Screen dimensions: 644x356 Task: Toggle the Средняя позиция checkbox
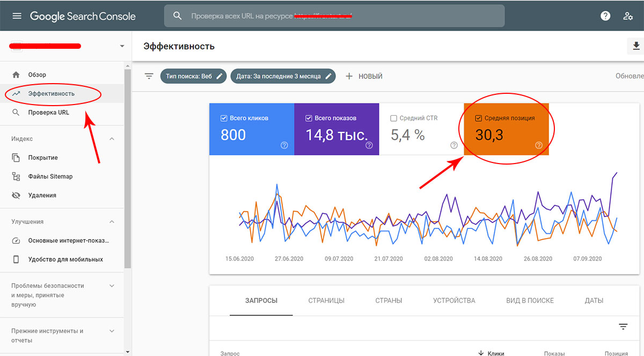[x=479, y=118]
